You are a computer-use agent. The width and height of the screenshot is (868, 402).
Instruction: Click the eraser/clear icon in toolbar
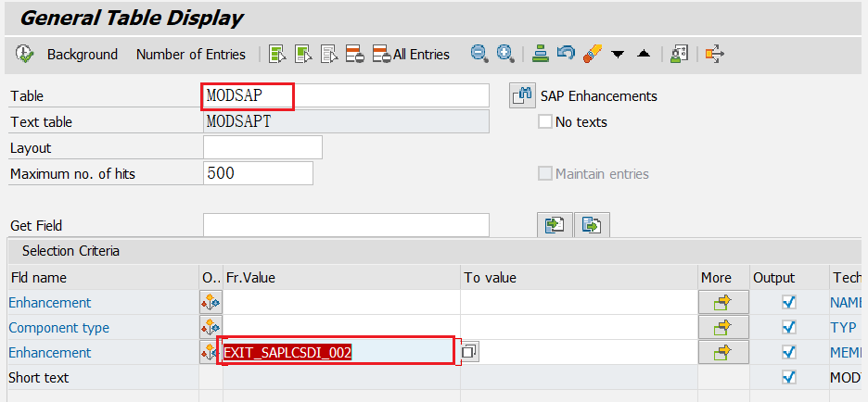[591, 54]
